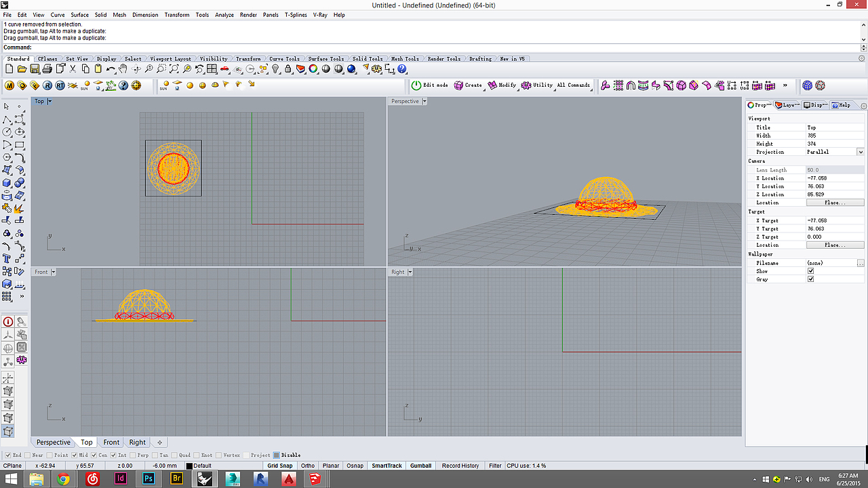Click the Target Location Place button

[x=835, y=245]
